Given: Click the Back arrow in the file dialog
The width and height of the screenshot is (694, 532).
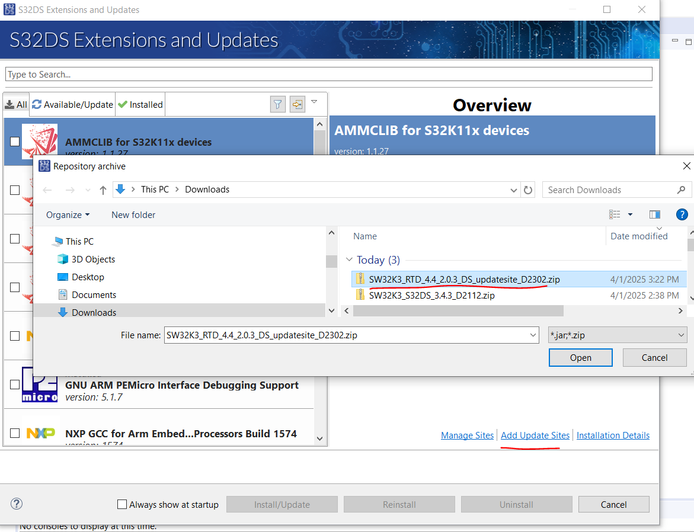Looking at the screenshot, I should [47, 190].
